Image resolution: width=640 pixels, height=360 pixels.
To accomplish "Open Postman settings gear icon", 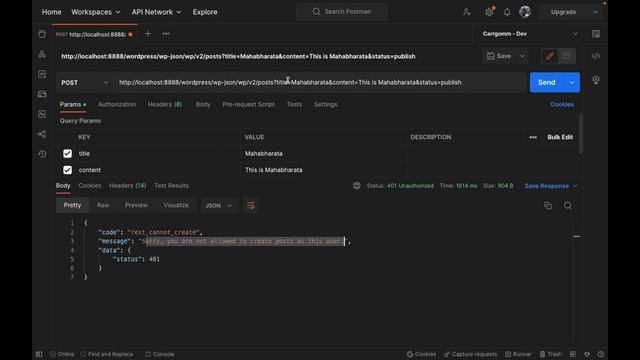I will pyautogui.click(x=489, y=12).
